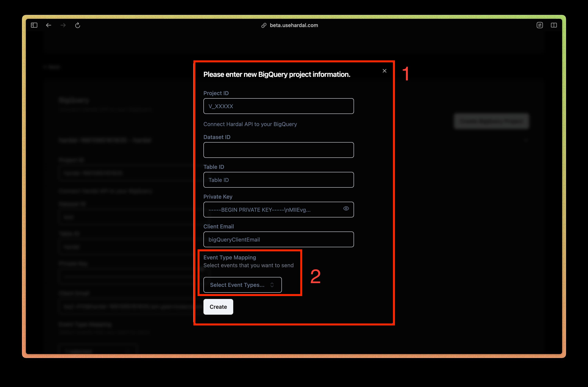The width and height of the screenshot is (588, 387).
Task: Click the Create button
Action: 218,307
